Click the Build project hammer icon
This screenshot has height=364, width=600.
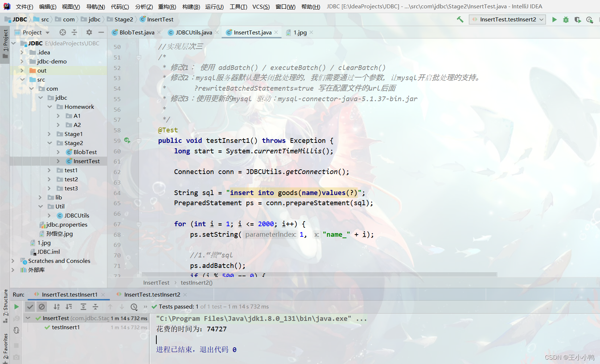pos(460,20)
